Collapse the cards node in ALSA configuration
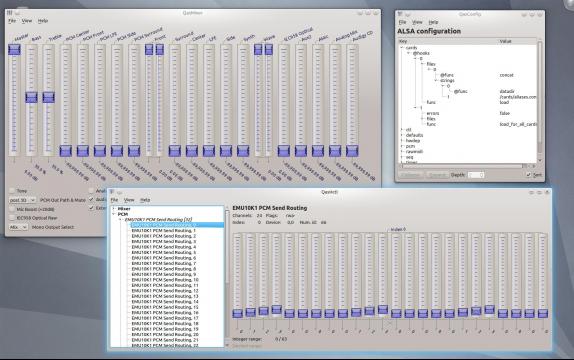Screen dimensions: 574x360 [402, 48]
